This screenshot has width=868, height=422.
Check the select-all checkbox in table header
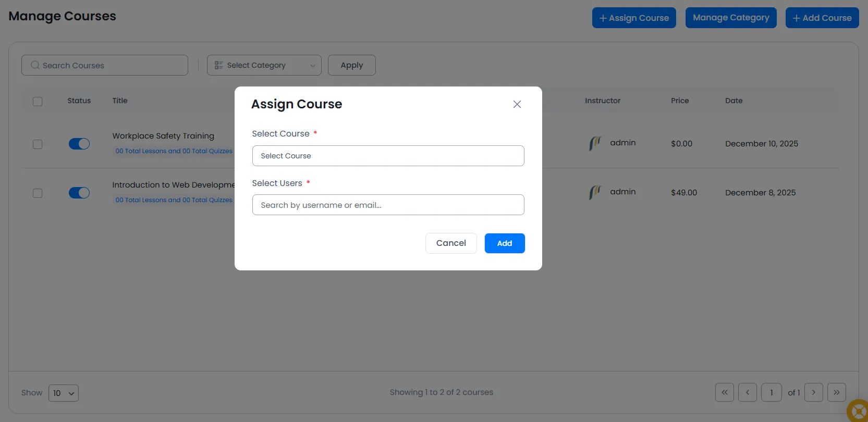coord(38,101)
